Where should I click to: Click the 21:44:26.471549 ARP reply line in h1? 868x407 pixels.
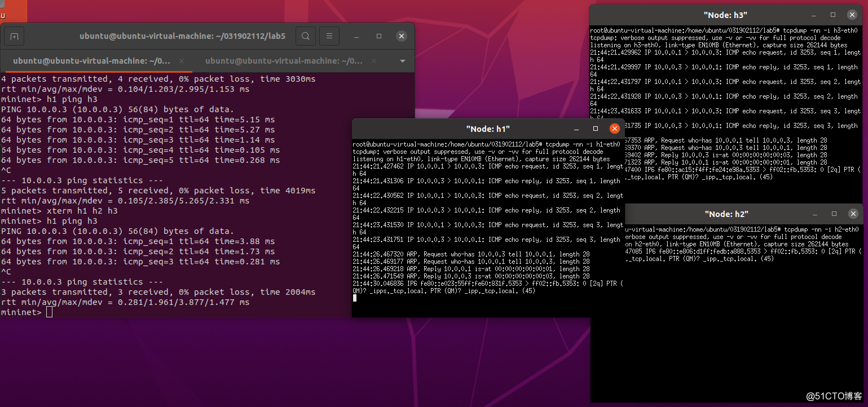pyautogui.click(x=472, y=276)
